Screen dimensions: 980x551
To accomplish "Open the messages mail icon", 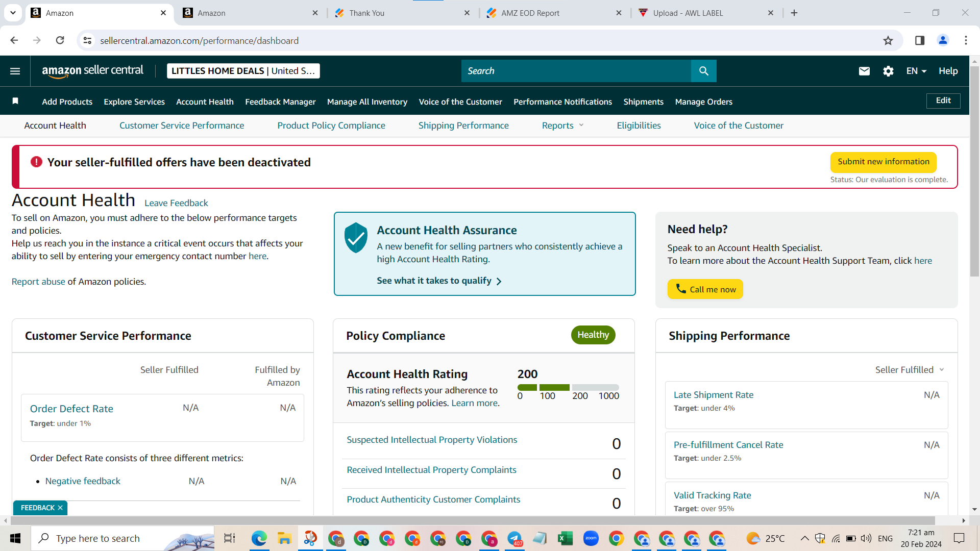I will point(864,71).
